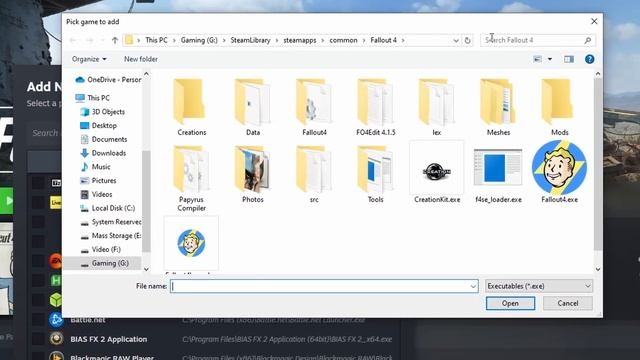Select This PC in navigation pane
This screenshot has width=640, height=360.
click(93, 98)
